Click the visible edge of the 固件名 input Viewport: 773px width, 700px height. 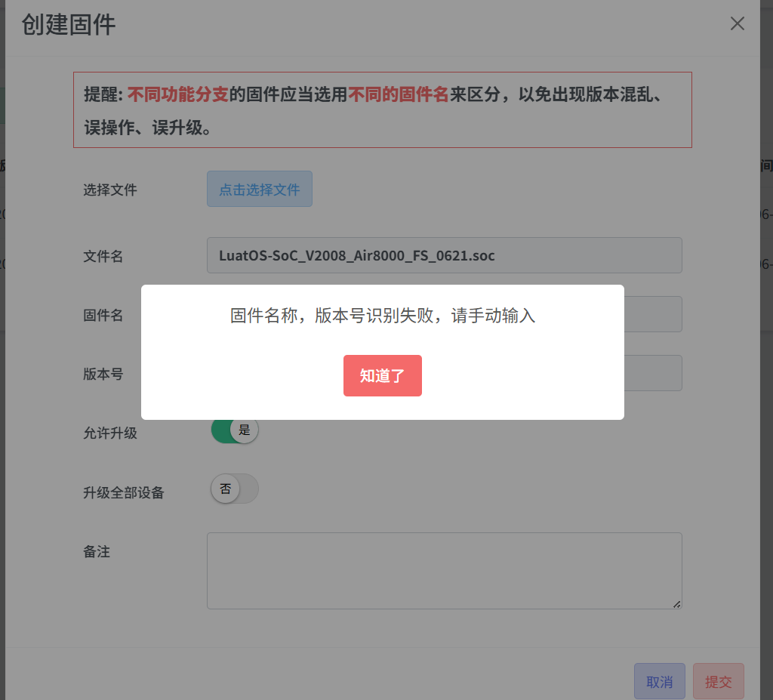point(653,314)
